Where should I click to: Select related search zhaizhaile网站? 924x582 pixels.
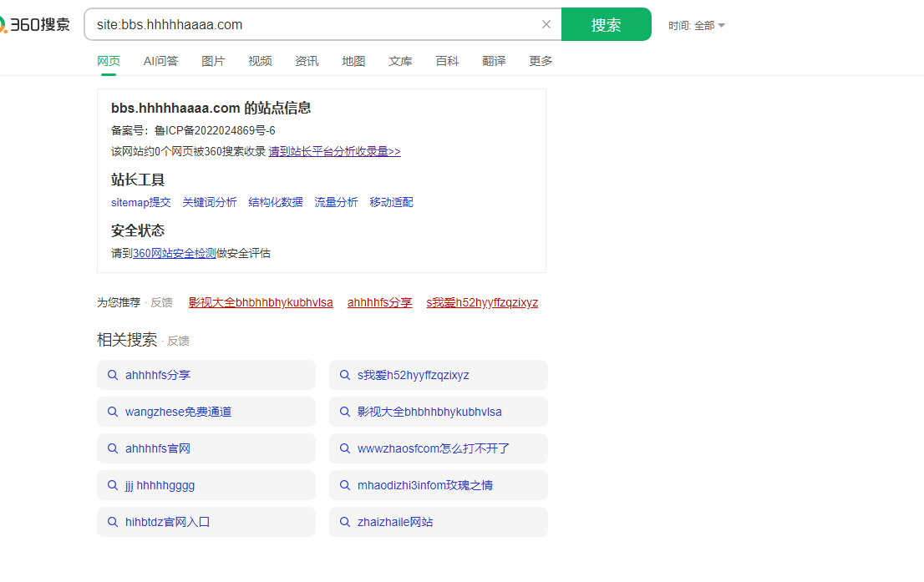click(439, 522)
